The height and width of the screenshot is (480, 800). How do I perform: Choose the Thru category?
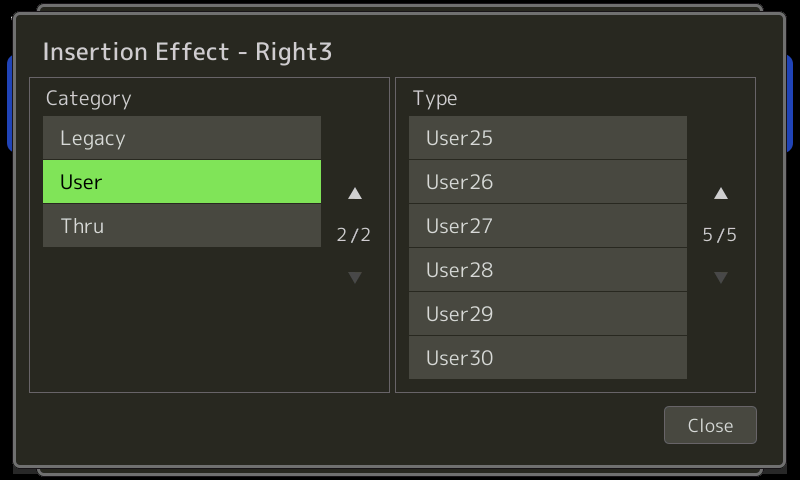pyautogui.click(x=182, y=225)
